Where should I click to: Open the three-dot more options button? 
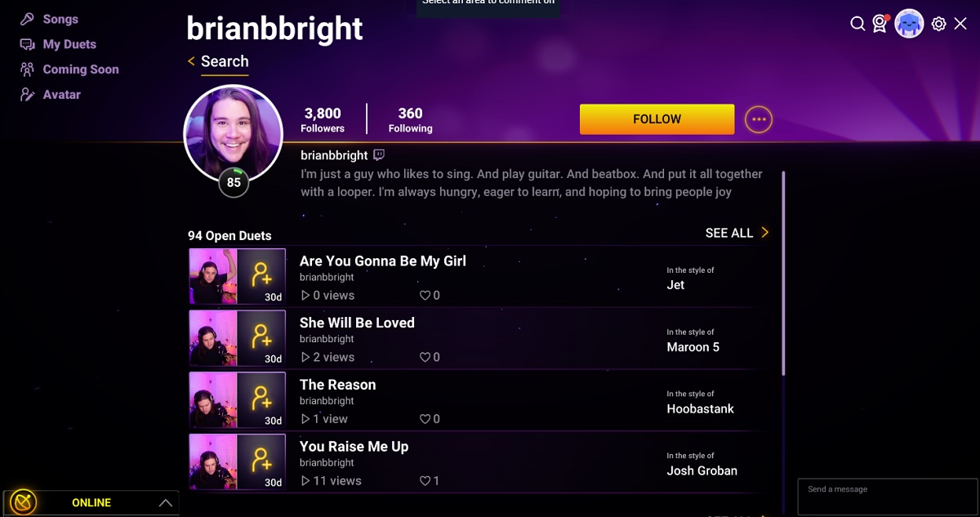pos(759,119)
